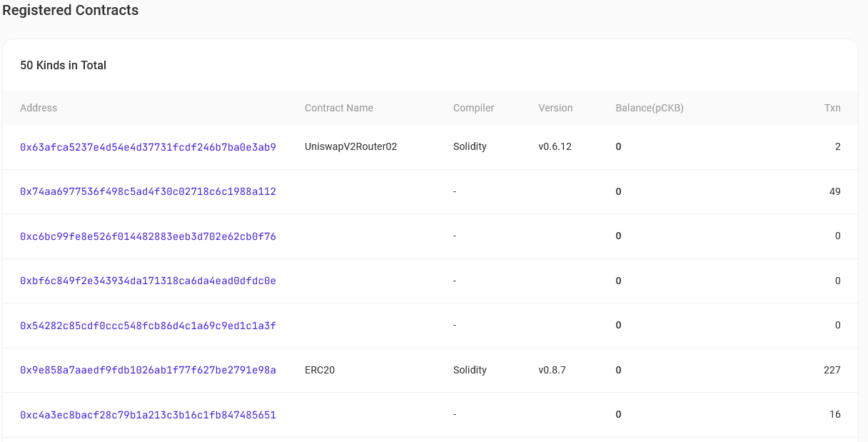The height and width of the screenshot is (442, 868).
Task: Click the v0.8.7 version cell
Action: tap(552, 370)
